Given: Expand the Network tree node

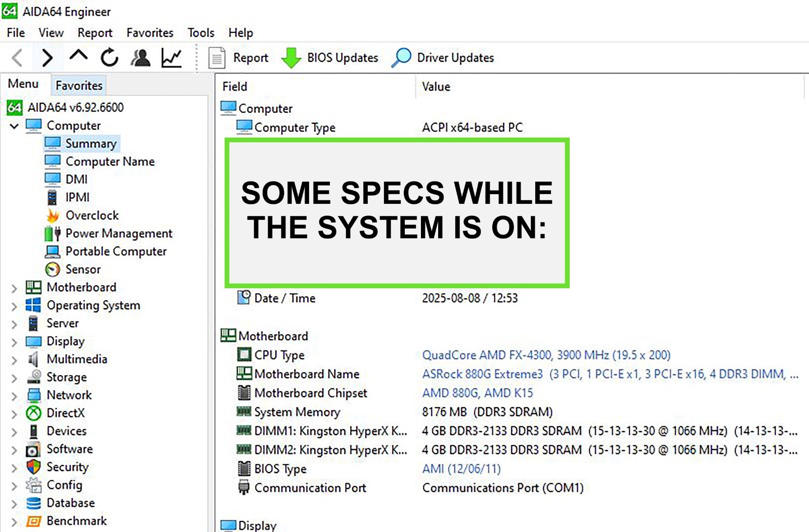Looking at the screenshot, I should (14, 396).
